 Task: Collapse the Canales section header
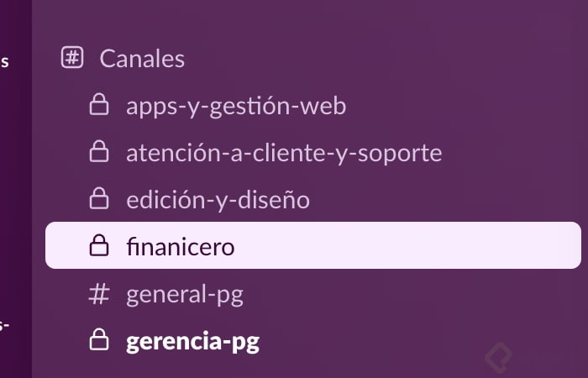coord(142,59)
